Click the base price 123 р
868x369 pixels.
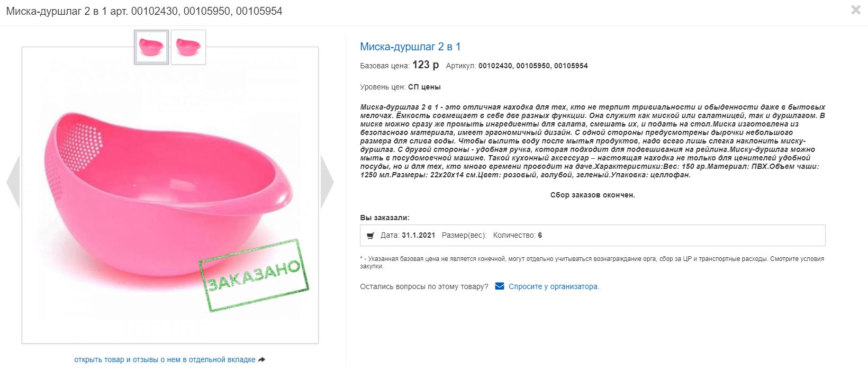tap(426, 65)
